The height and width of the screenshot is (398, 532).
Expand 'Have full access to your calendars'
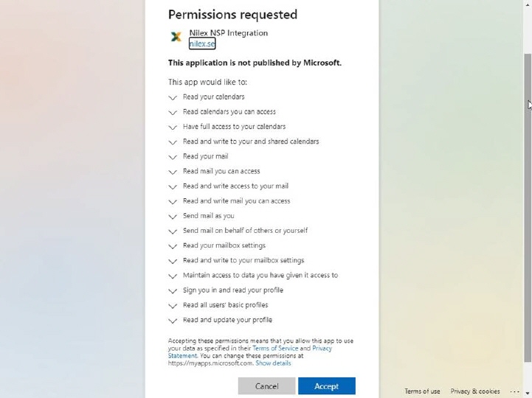tap(173, 127)
